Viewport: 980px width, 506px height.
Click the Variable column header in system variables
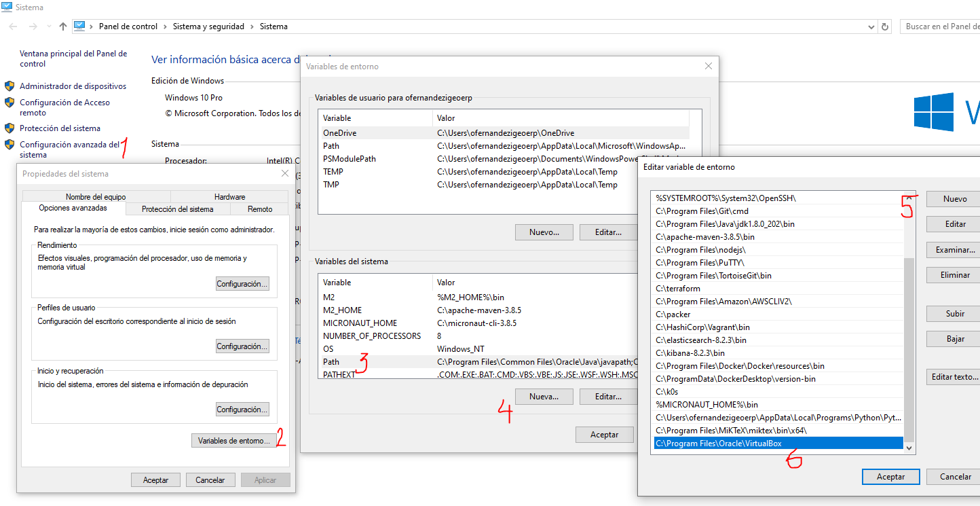375,283
